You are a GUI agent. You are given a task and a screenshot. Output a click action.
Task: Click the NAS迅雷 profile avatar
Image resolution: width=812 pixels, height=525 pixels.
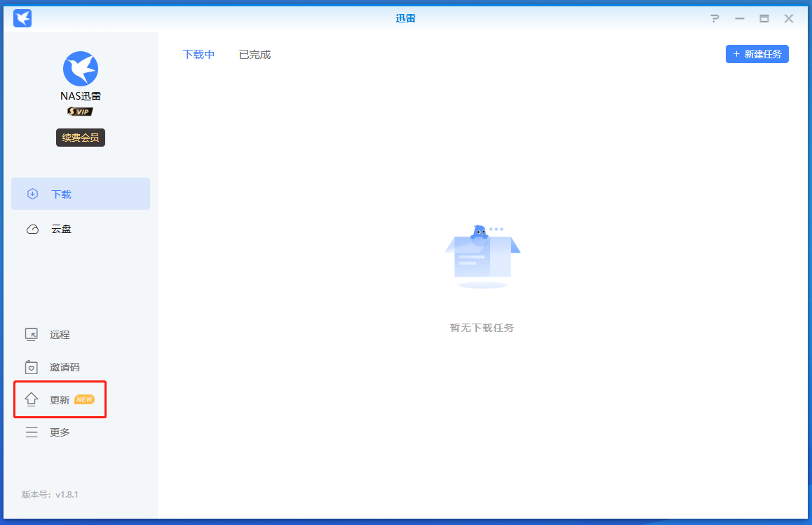click(x=81, y=69)
